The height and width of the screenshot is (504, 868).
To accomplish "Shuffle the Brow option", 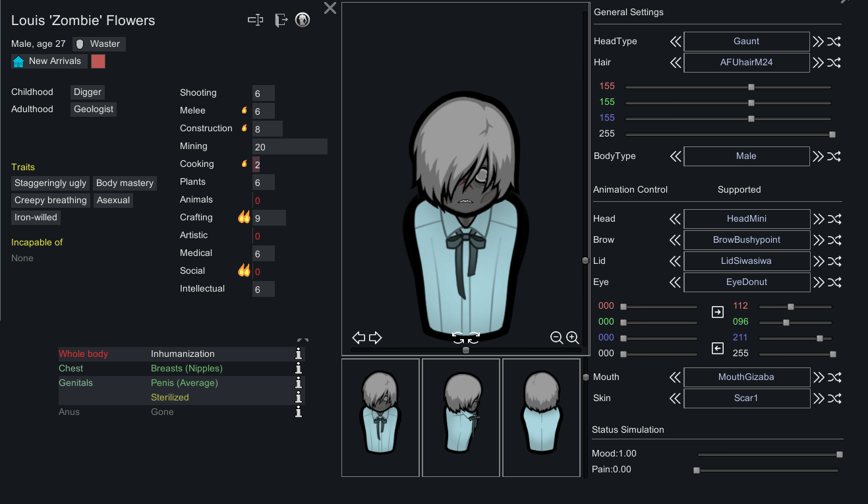I will coord(834,239).
